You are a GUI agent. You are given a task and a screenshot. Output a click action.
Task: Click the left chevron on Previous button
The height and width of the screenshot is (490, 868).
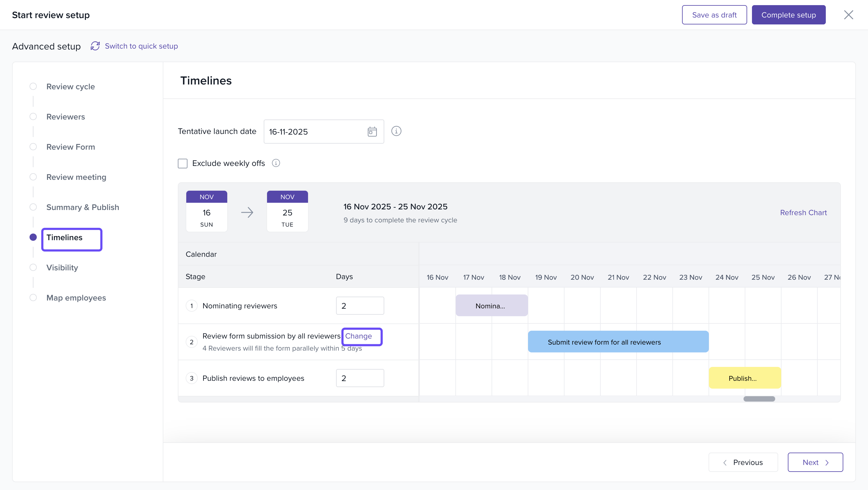(x=725, y=463)
